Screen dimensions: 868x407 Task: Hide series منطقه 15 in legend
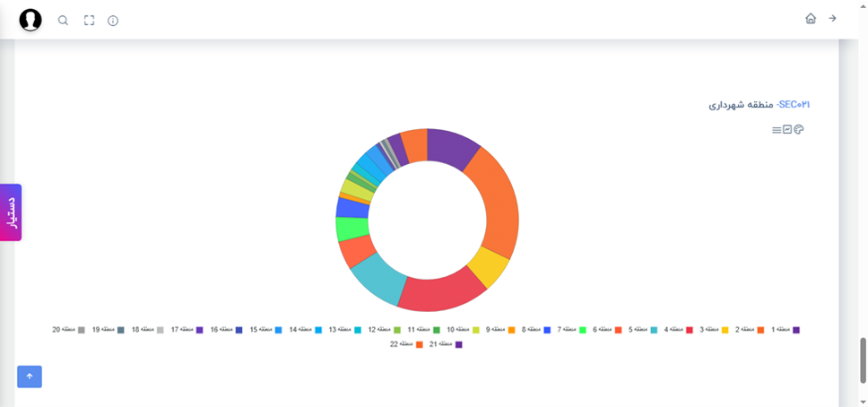pyautogui.click(x=266, y=330)
